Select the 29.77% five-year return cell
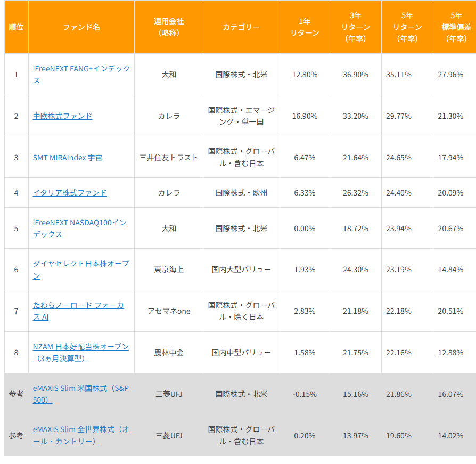Image resolution: width=476 pixels, height=464 pixels. tap(407, 116)
